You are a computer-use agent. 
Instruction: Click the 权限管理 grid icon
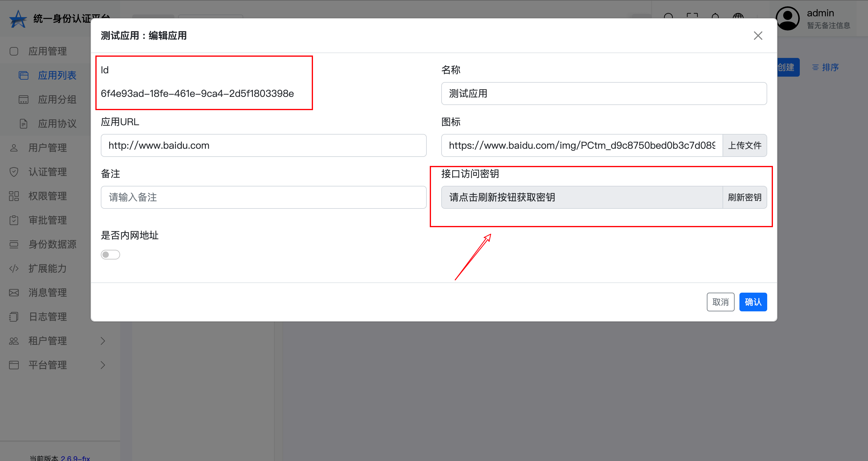pyautogui.click(x=14, y=196)
